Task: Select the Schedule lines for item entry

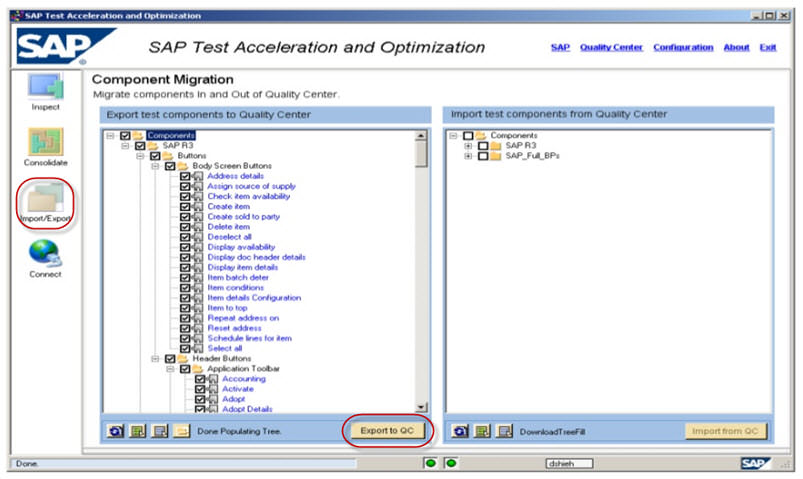Action: pos(249,338)
